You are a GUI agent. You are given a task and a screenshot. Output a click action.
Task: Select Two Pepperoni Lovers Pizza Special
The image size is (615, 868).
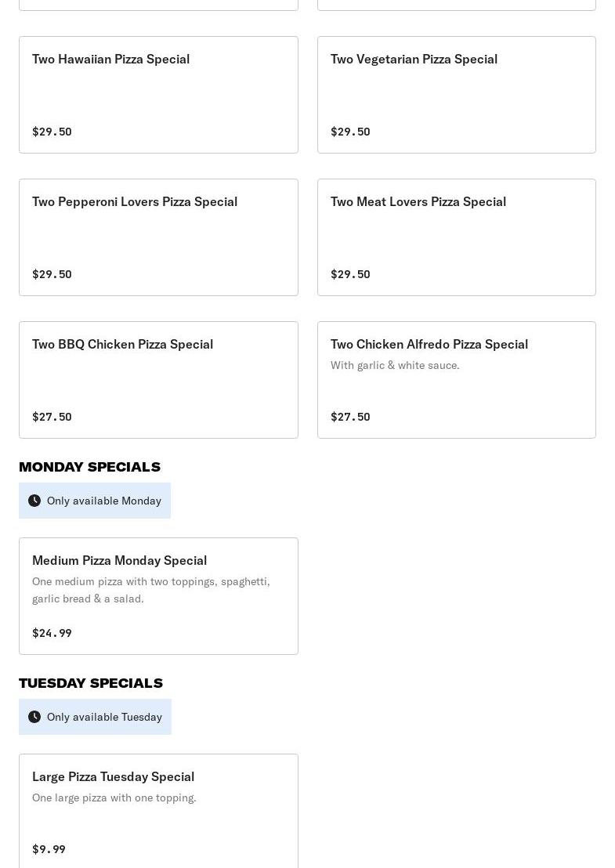point(135,201)
